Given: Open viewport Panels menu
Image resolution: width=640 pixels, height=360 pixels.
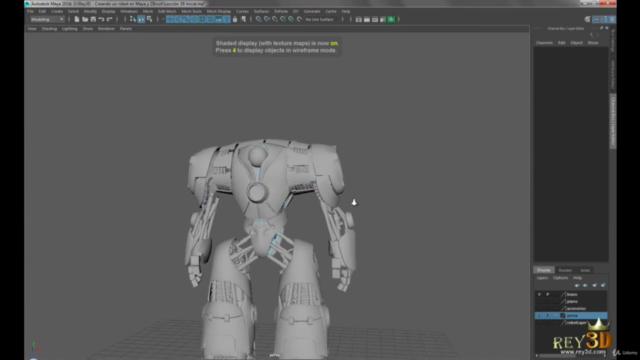Looking at the screenshot, I should point(125,29).
